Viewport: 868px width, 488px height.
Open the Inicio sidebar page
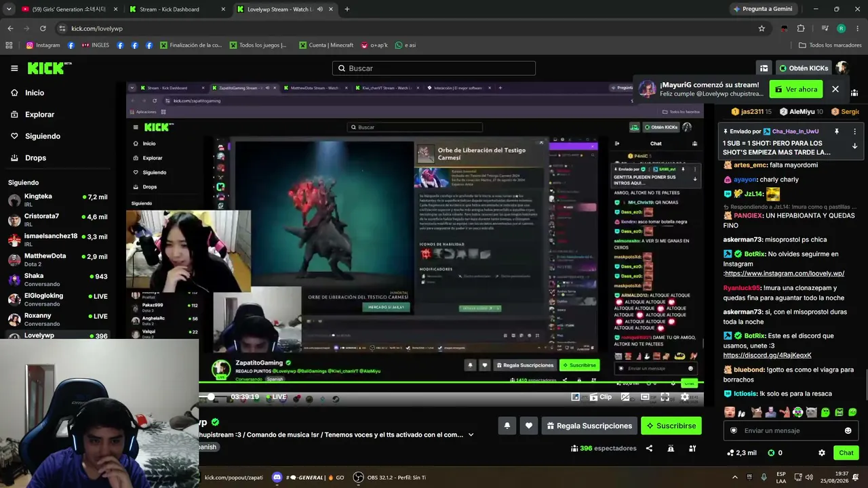(35, 93)
